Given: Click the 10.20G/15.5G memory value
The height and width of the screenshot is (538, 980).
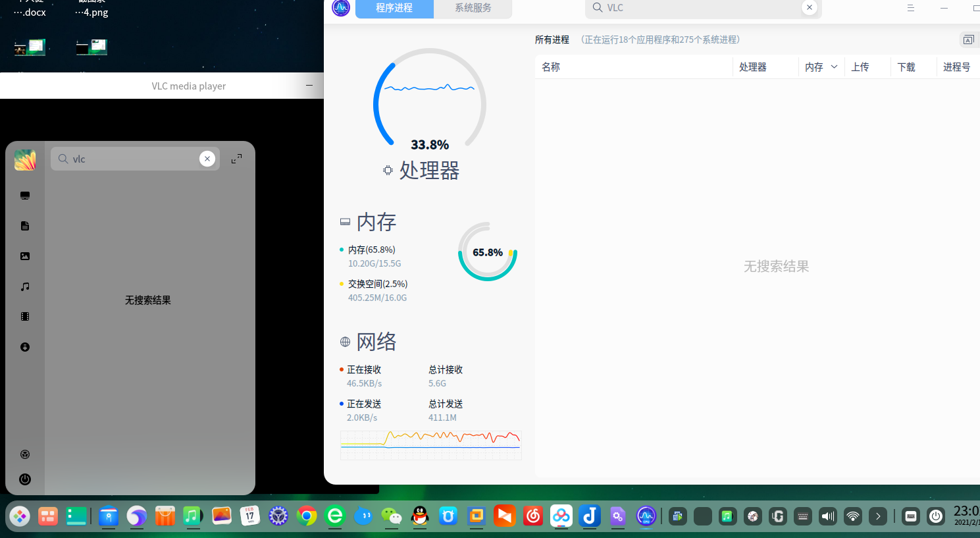Looking at the screenshot, I should (374, 263).
